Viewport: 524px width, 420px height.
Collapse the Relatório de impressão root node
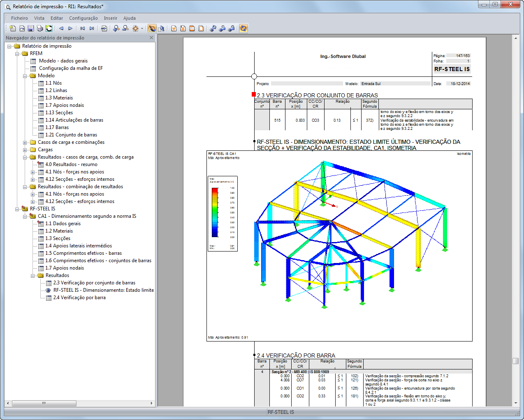[x=9, y=46]
